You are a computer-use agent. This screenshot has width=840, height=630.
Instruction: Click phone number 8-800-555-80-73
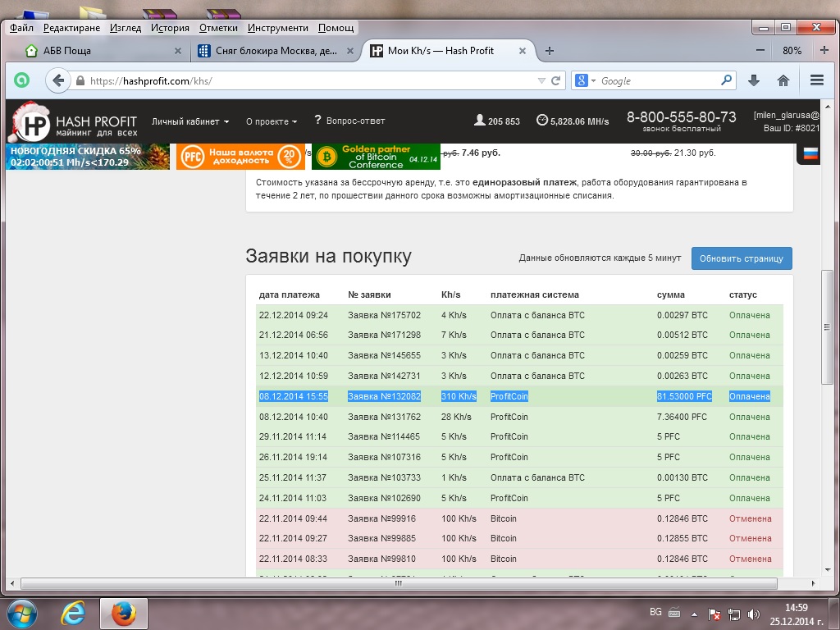point(682,117)
